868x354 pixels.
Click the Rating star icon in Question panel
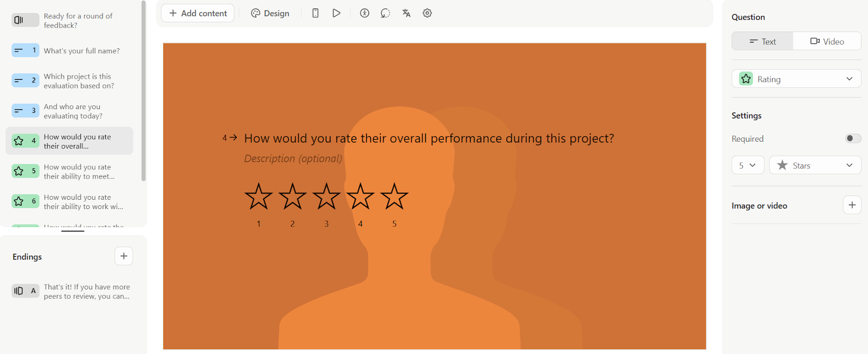coord(745,78)
